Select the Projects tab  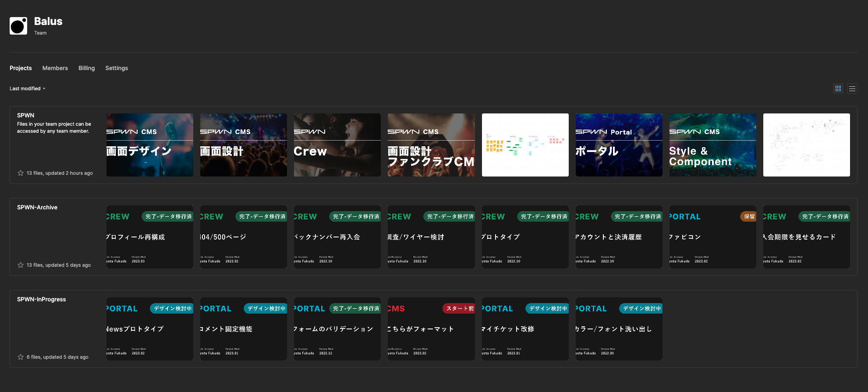(x=21, y=68)
